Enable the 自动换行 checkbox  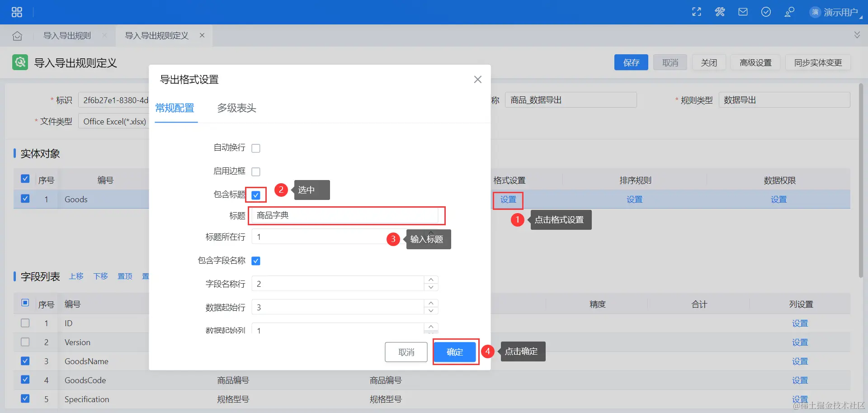256,148
